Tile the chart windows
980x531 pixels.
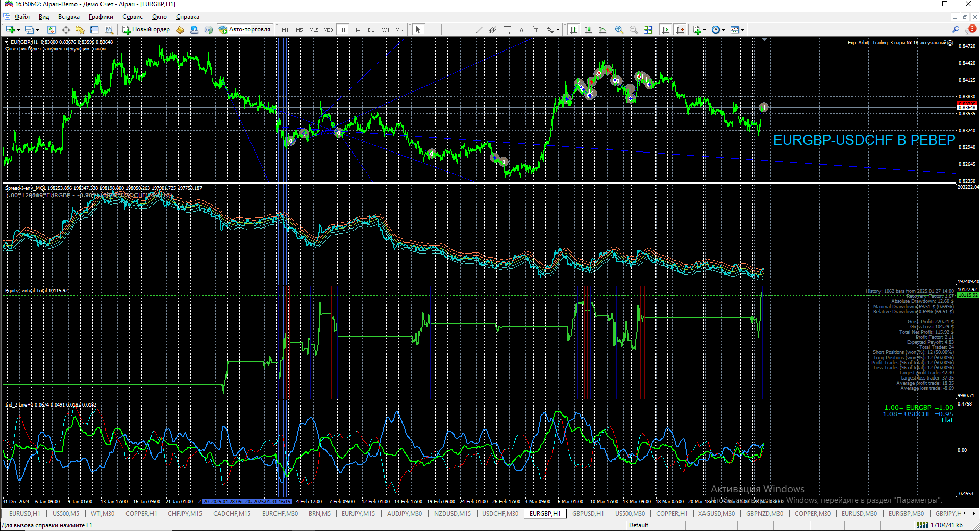click(x=648, y=30)
